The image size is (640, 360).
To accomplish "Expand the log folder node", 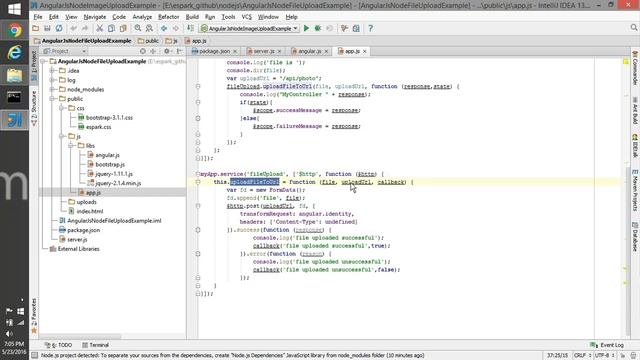I will tap(52, 80).
